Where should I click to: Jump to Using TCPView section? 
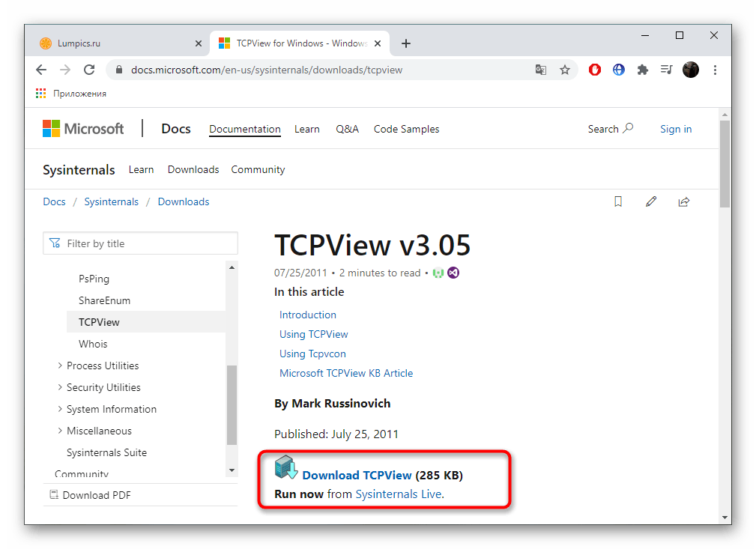[x=313, y=334]
